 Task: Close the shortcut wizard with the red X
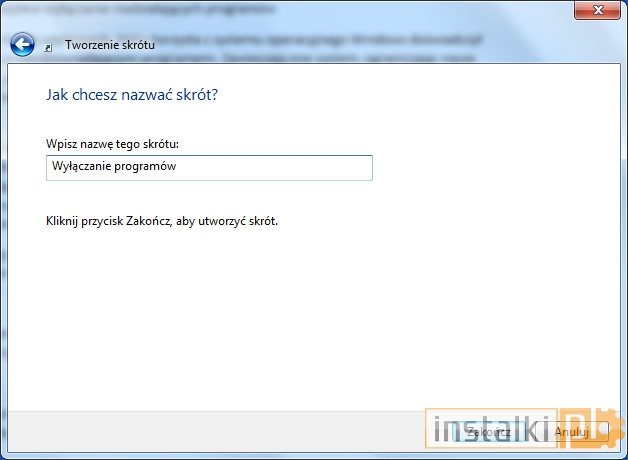tap(595, 11)
